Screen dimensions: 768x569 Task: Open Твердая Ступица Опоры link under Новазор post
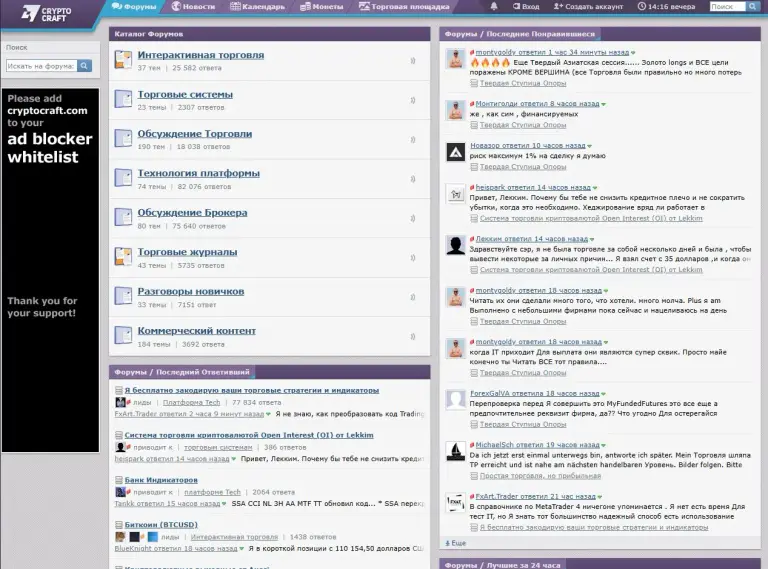pyautogui.click(x=523, y=167)
